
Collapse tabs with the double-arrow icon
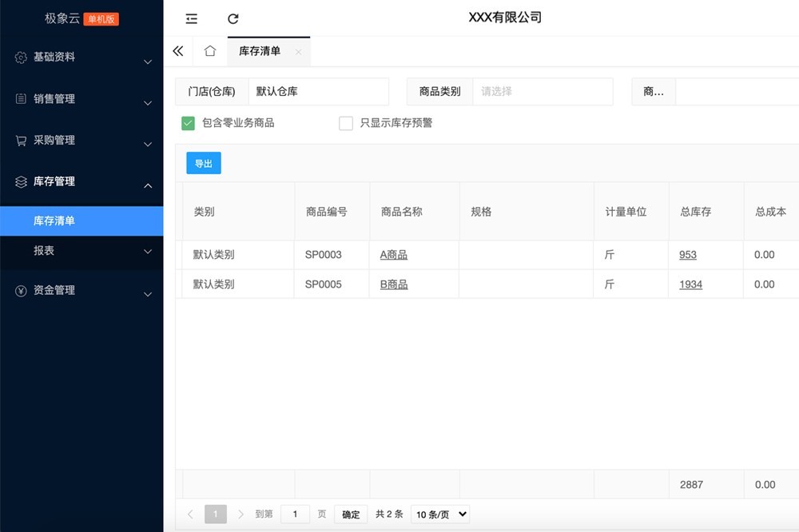177,50
